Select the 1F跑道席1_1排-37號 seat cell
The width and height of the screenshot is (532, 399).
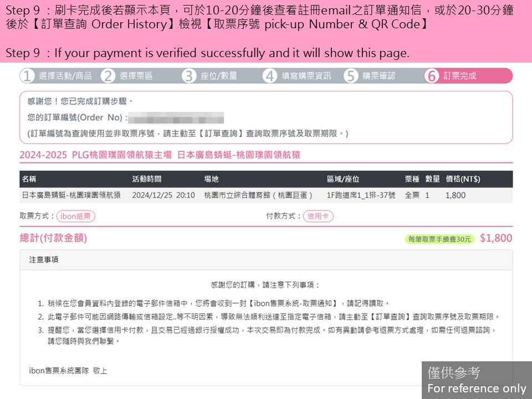[361, 195]
